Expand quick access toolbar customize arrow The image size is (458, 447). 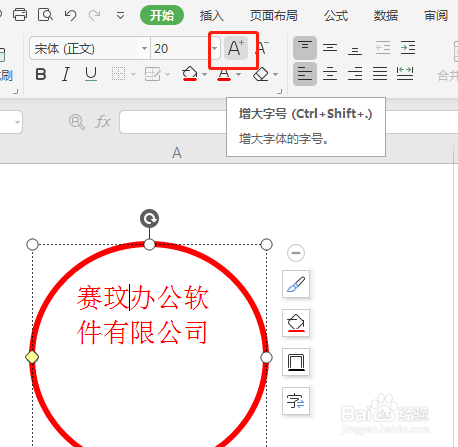120,15
